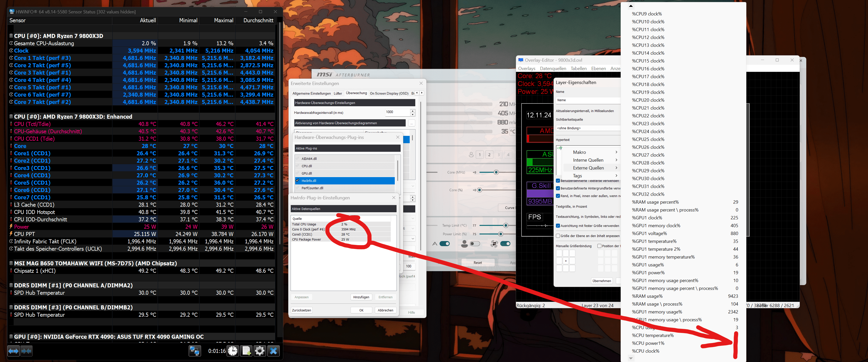Select Afterburner profile slot 2

click(x=489, y=155)
